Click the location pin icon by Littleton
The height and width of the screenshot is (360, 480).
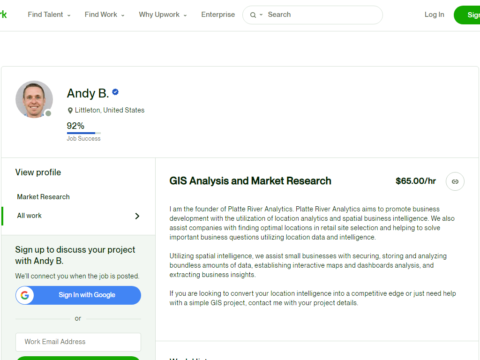coord(70,110)
